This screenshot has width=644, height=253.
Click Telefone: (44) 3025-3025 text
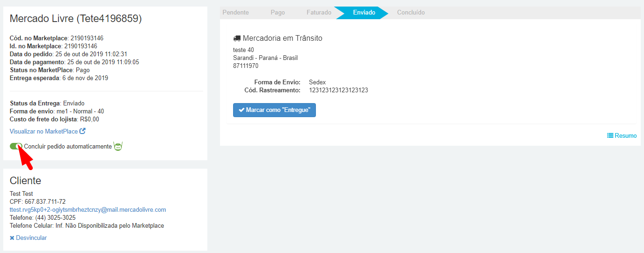click(43, 217)
